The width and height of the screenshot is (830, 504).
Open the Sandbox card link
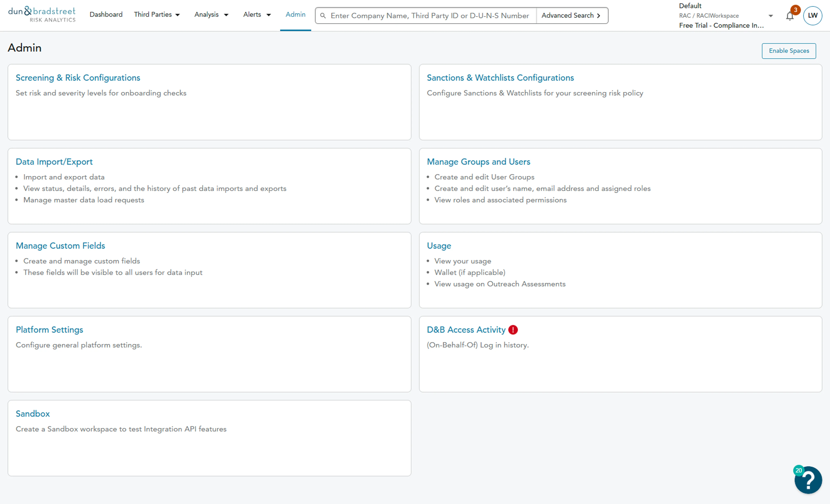pos(33,414)
